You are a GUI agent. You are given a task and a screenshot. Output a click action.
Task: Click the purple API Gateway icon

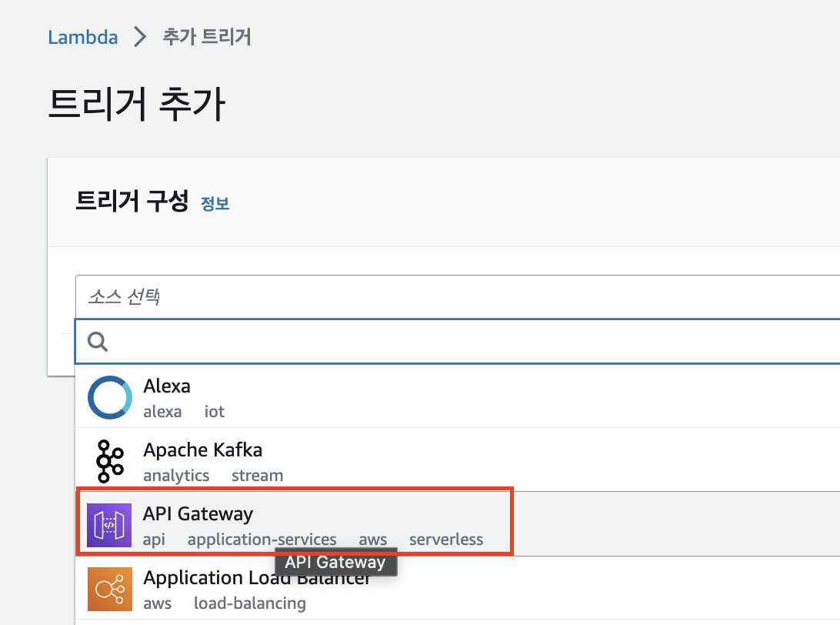(109, 525)
